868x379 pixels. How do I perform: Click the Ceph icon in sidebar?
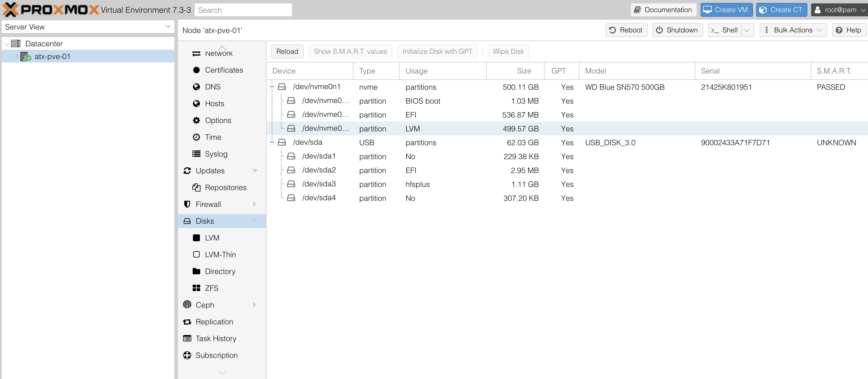pos(187,305)
